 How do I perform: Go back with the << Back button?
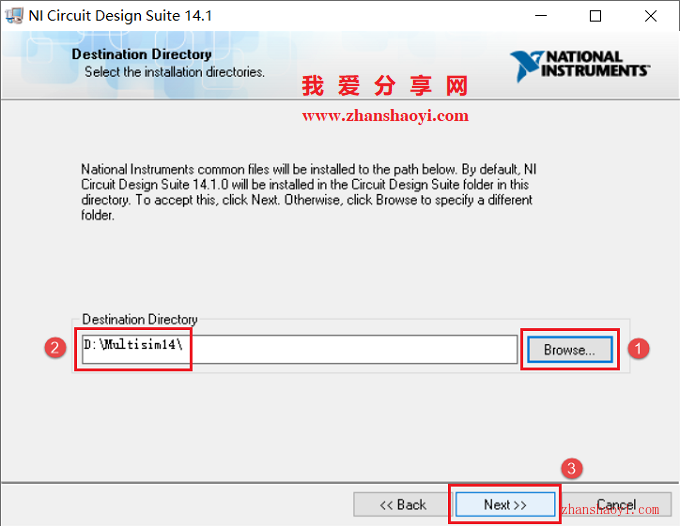coord(402,504)
